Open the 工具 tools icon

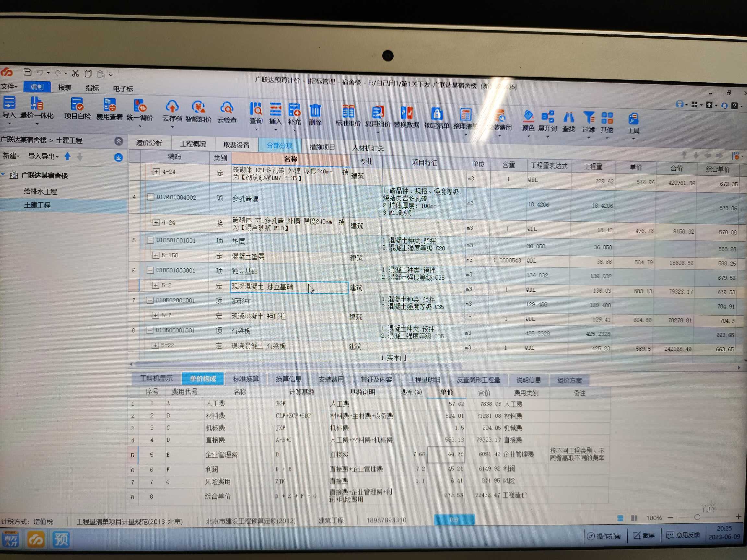633,120
